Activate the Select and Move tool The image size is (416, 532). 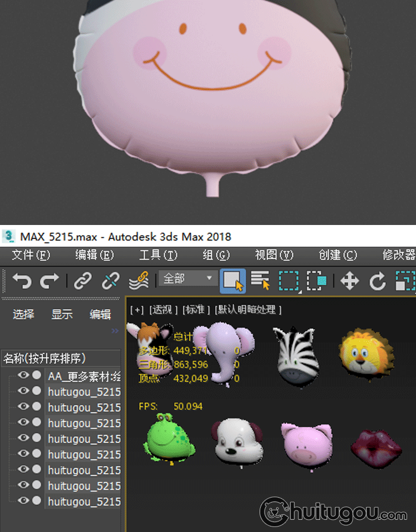point(350,281)
